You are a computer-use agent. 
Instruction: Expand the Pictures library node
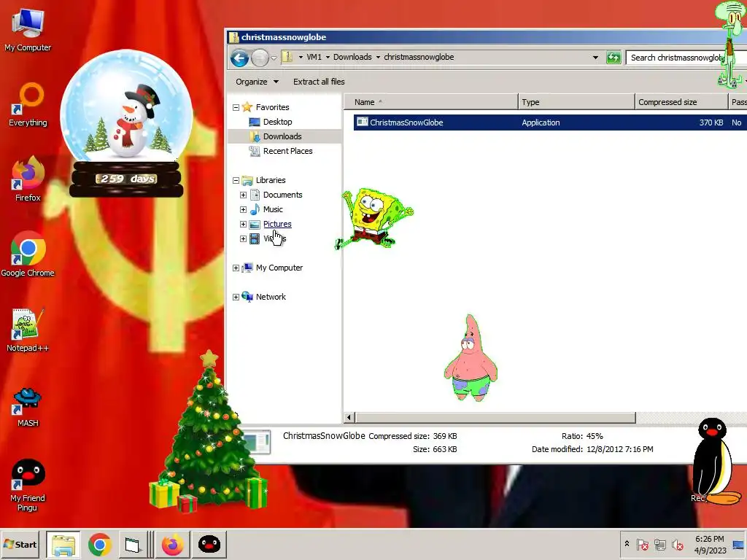click(244, 225)
